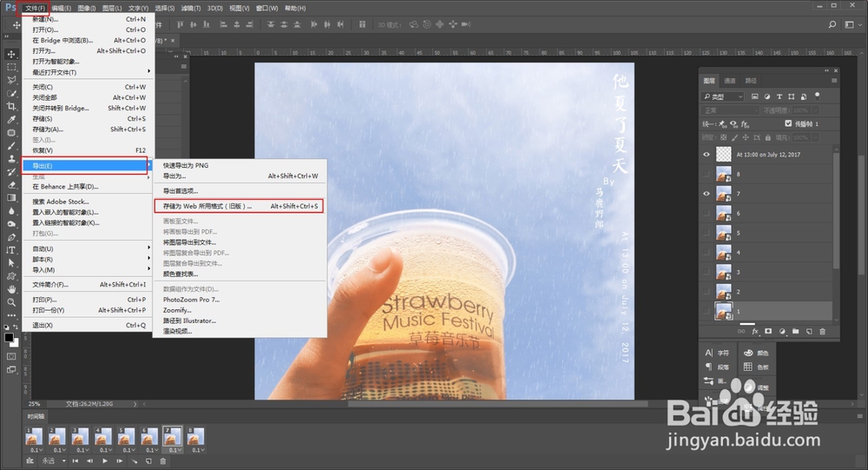Select the Hand tool
Screen dimensions: 868x470
coord(11,289)
